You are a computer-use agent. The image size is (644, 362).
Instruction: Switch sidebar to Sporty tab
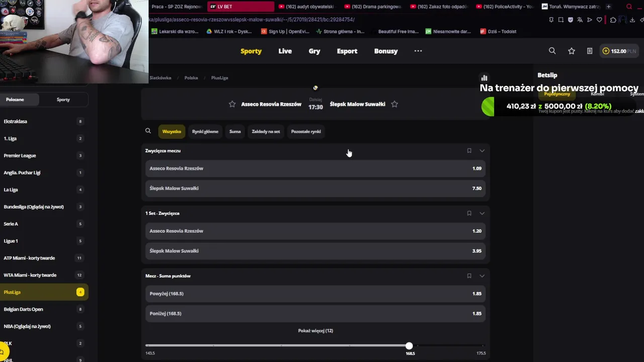tap(63, 100)
